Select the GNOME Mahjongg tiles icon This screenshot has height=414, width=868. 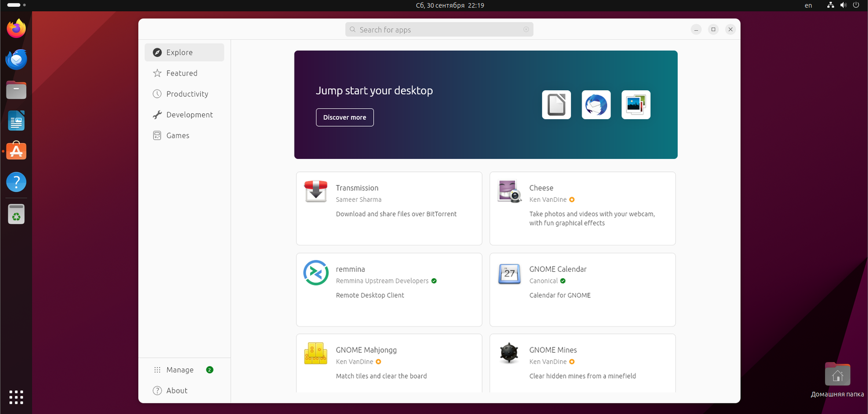[x=316, y=353]
